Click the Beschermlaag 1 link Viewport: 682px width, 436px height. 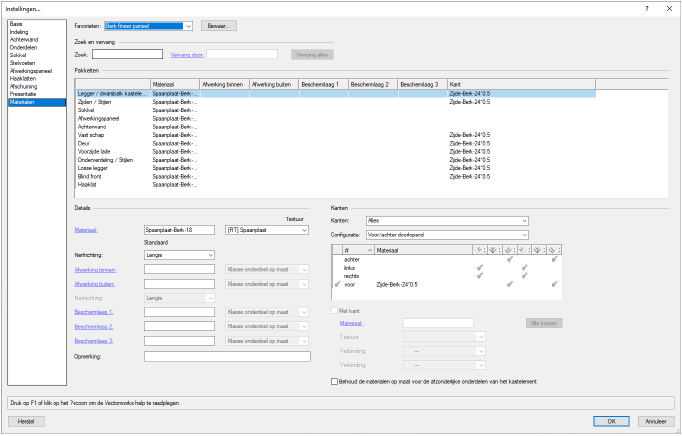coord(94,312)
